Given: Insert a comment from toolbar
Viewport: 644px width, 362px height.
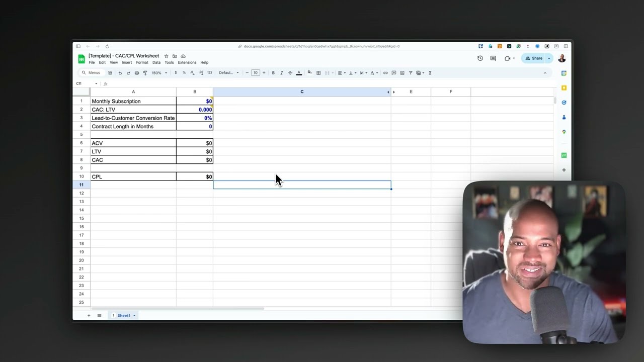Looking at the screenshot, I should pos(394,73).
